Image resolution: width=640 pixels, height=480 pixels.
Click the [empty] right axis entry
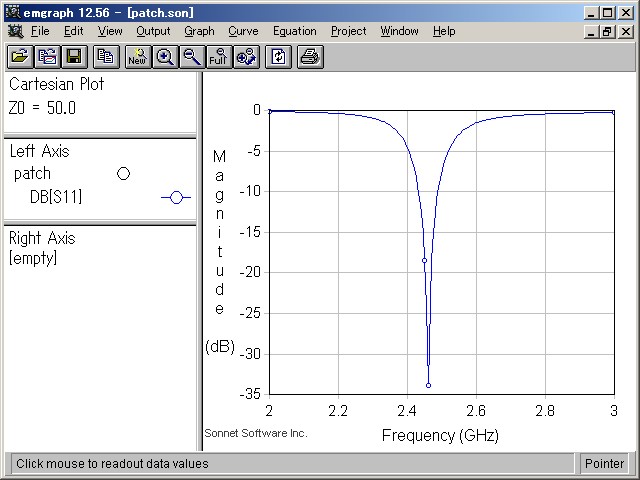coord(33,258)
